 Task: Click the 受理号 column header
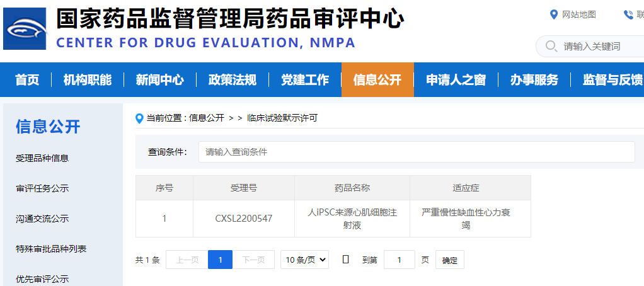click(x=244, y=188)
